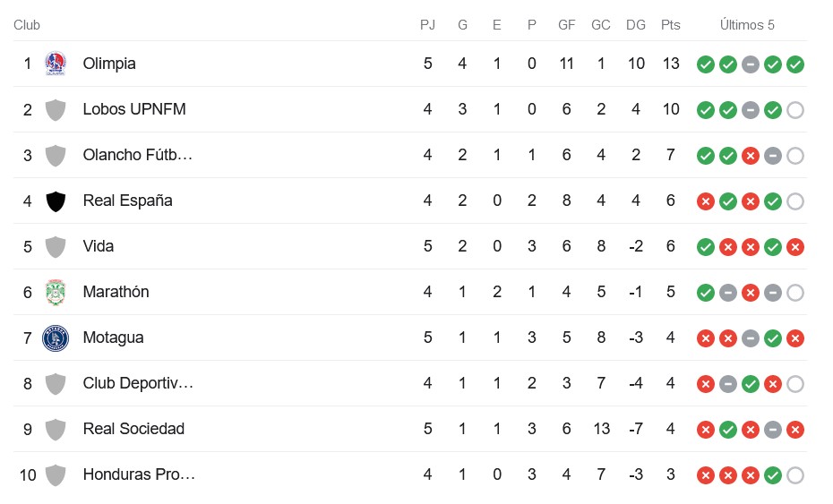This screenshot has height=504, width=833.
Task: Click the Olimpia club crest icon
Action: (56, 64)
